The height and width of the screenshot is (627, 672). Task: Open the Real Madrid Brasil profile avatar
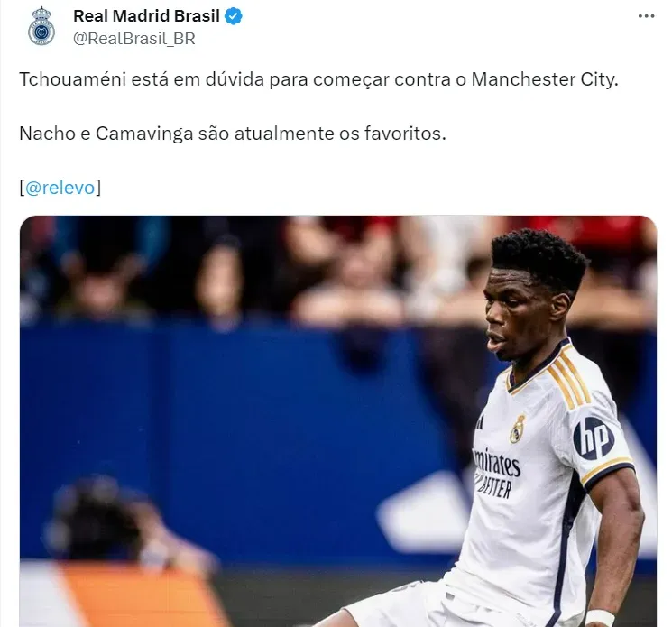pyautogui.click(x=41, y=26)
